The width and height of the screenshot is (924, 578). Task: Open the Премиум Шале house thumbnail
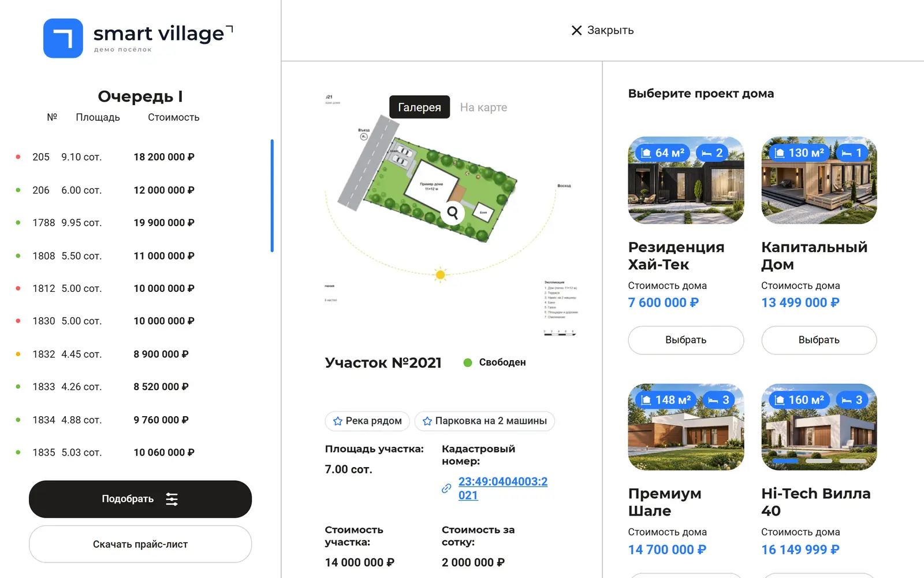click(x=685, y=427)
